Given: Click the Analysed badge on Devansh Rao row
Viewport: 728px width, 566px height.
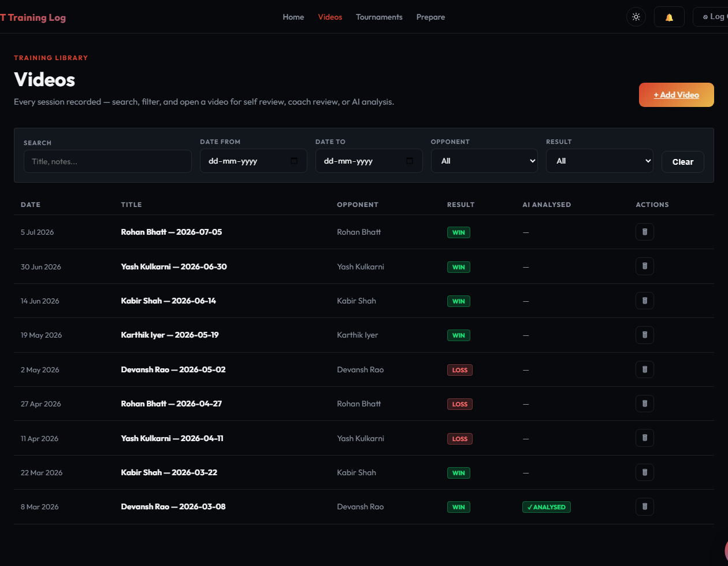Looking at the screenshot, I should [x=547, y=507].
